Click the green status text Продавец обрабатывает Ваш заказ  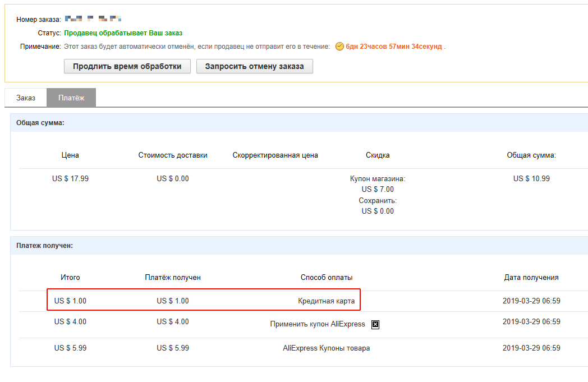pos(123,33)
